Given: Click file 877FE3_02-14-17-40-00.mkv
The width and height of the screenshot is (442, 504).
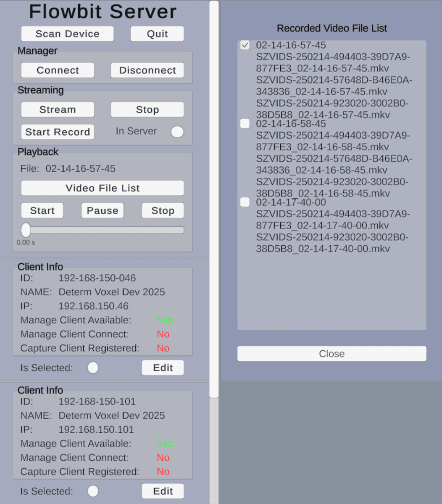Looking at the screenshot, I should 323,226.
